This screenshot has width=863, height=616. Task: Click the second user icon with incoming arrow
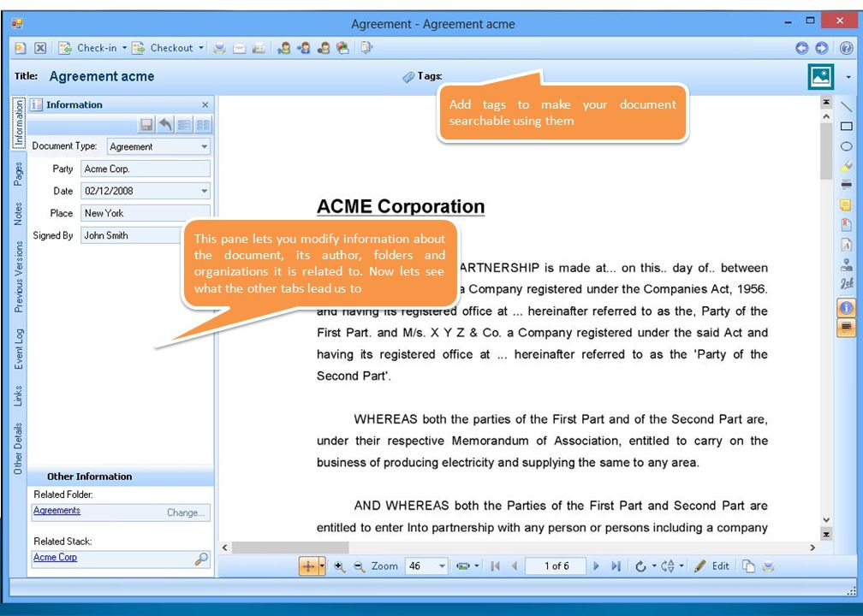(x=303, y=49)
